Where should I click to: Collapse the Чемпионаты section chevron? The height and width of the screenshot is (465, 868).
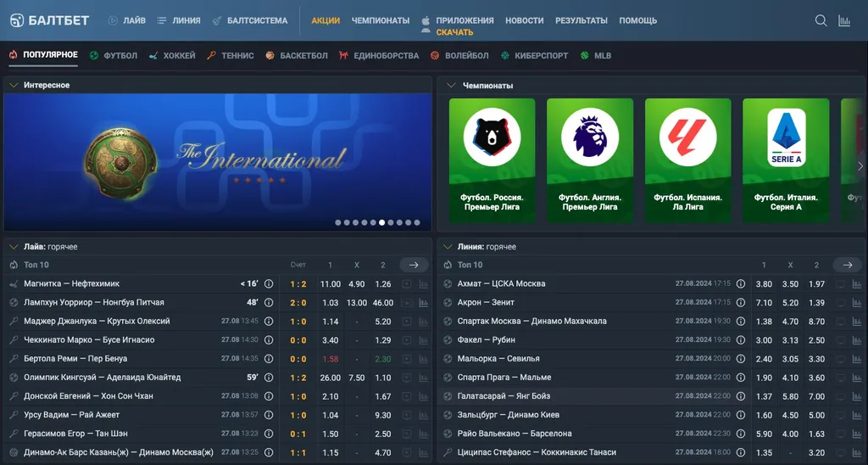(447, 85)
